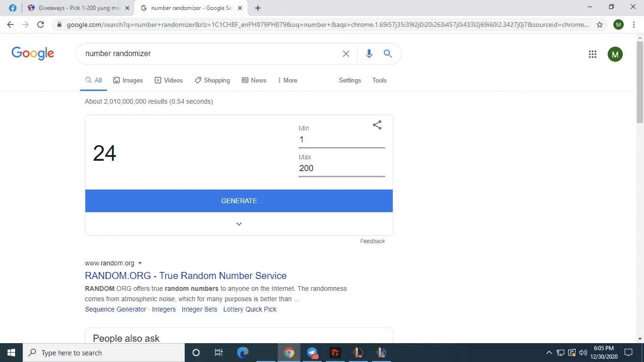The height and width of the screenshot is (362, 644).
Task: Share the random number result
Action: click(x=377, y=125)
